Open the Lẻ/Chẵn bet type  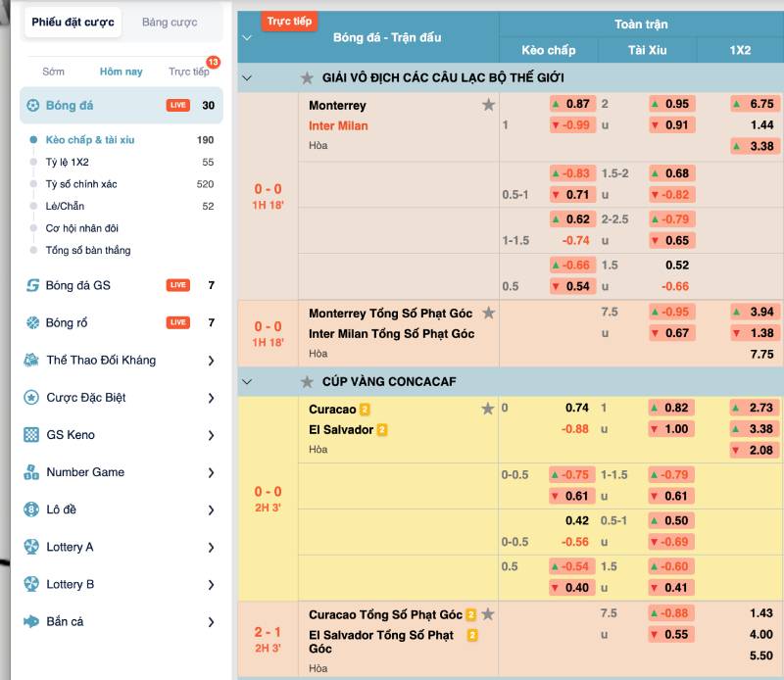tap(65, 206)
